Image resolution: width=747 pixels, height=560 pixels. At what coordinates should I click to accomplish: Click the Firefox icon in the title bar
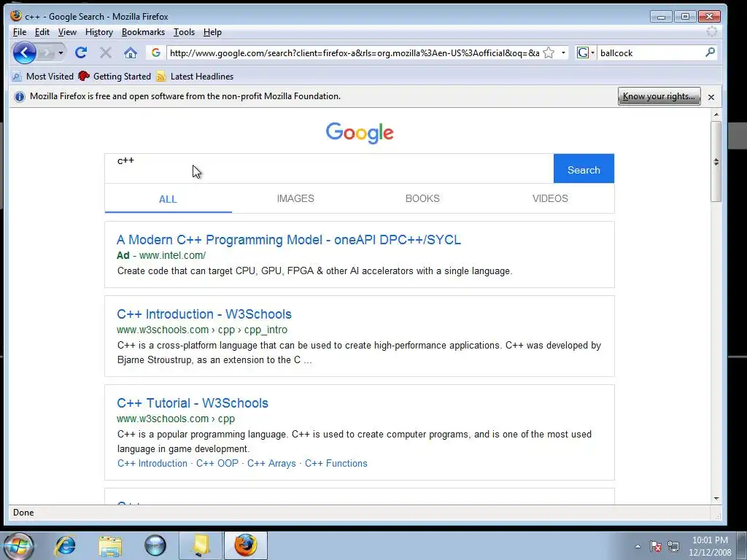(x=16, y=16)
